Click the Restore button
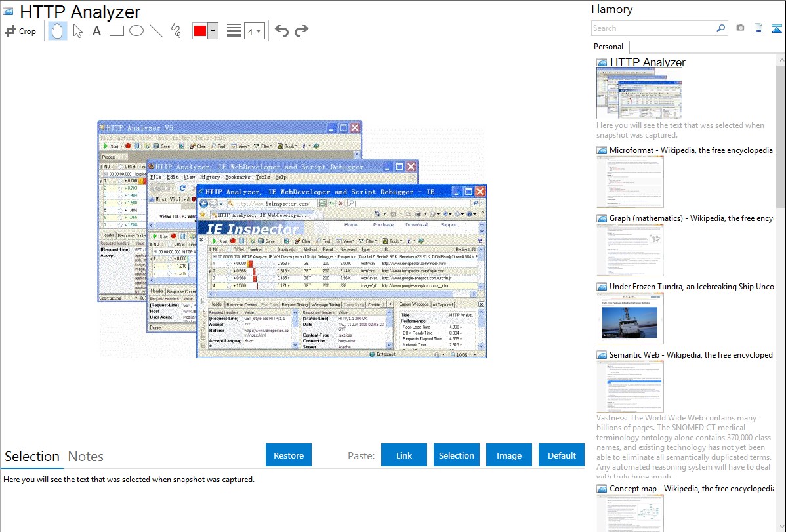786x532 pixels. (x=289, y=455)
